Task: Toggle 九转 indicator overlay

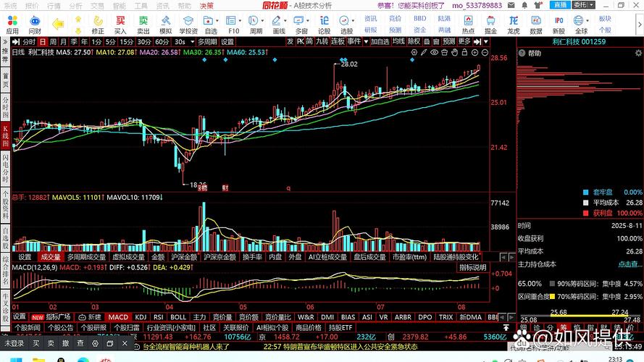Action: click(322, 41)
